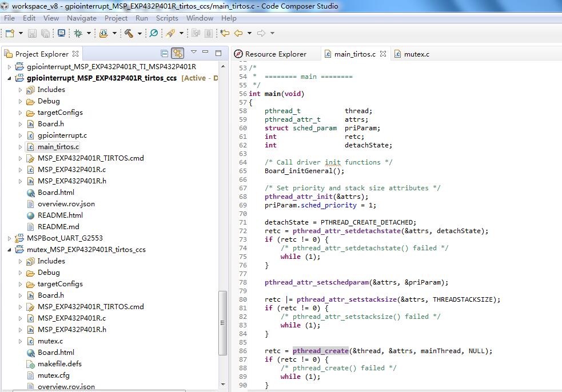Viewport: 562px width, 392px height.
Task: Click the magnifier search icon in toolbar
Action: pyautogui.click(x=153, y=33)
